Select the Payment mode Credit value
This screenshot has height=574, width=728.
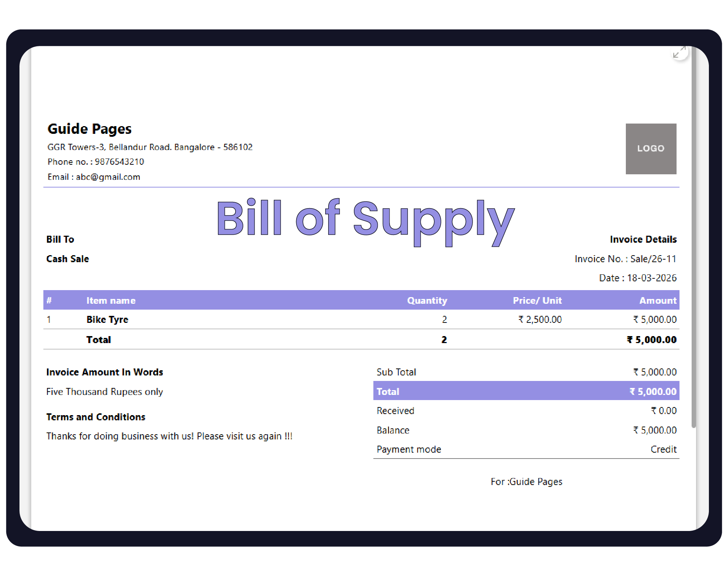(663, 449)
